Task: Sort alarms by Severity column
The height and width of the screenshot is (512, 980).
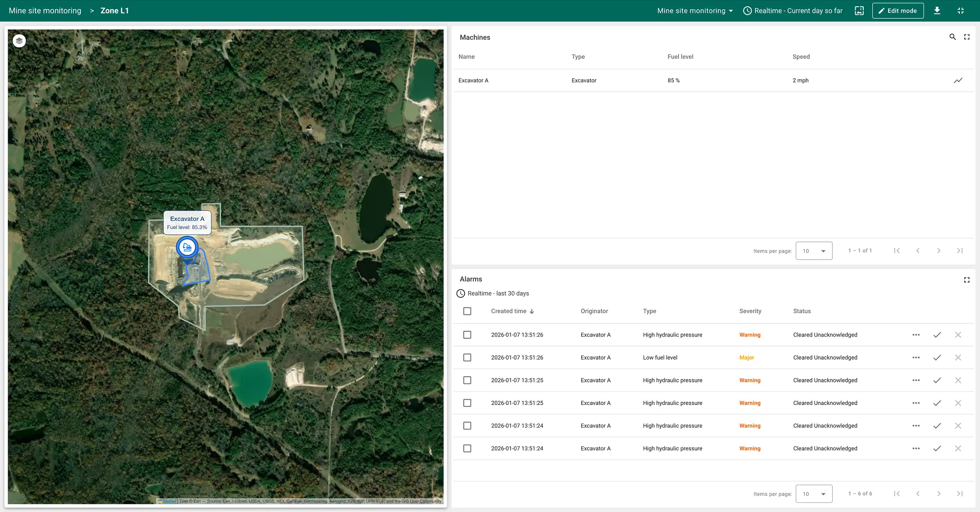Action: pos(750,311)
